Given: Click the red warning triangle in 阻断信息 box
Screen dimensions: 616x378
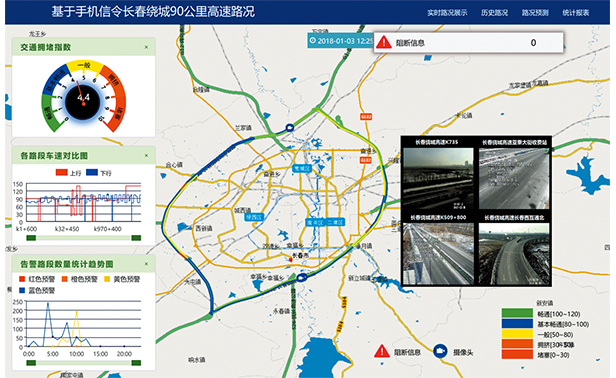Looking at the screenshot, I should click(383, 42).
